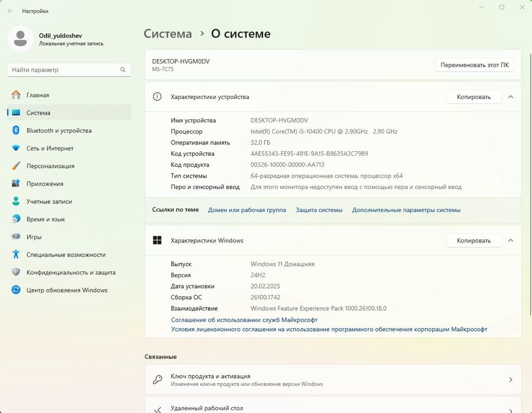Open Специальные возможности page

click(66, 254)
